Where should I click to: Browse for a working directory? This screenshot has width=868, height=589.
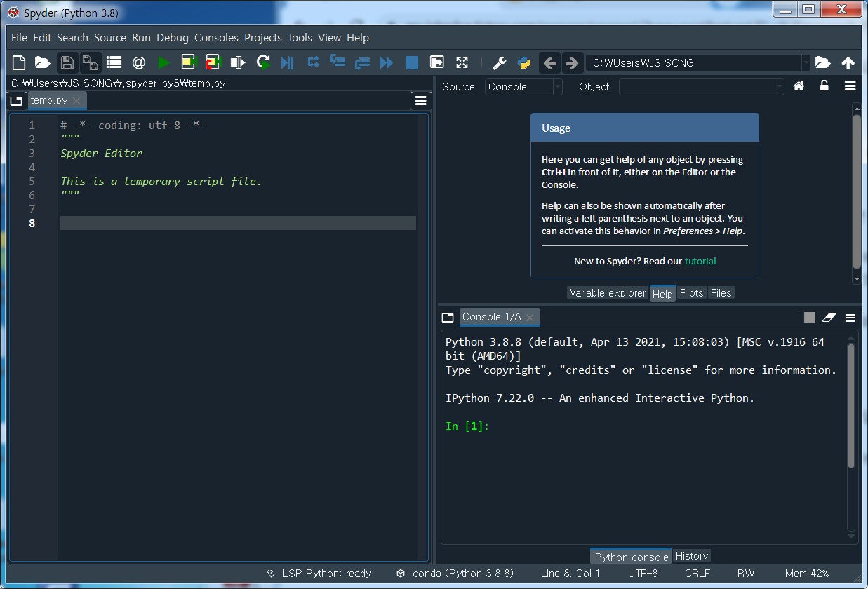click(x=822, y=62)
